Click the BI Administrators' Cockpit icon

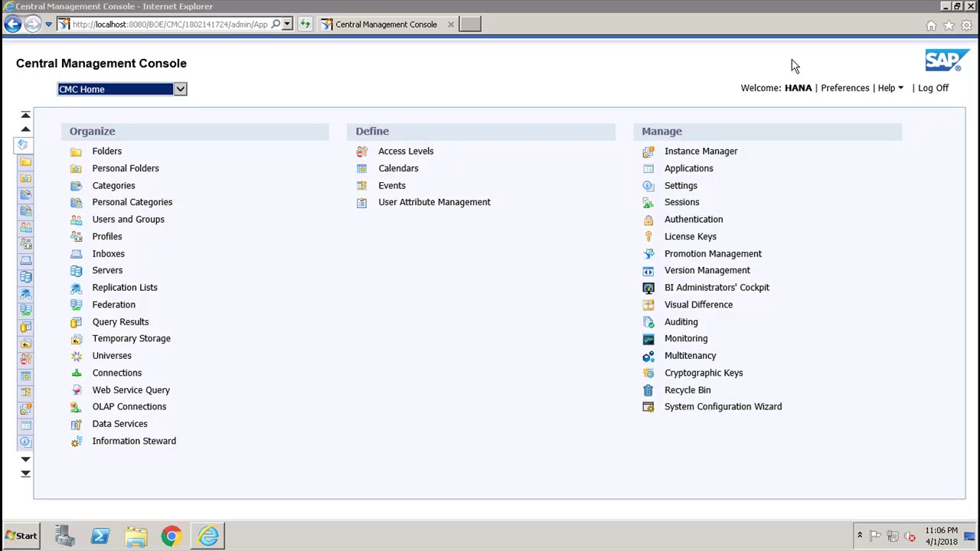tap(648, 288)
